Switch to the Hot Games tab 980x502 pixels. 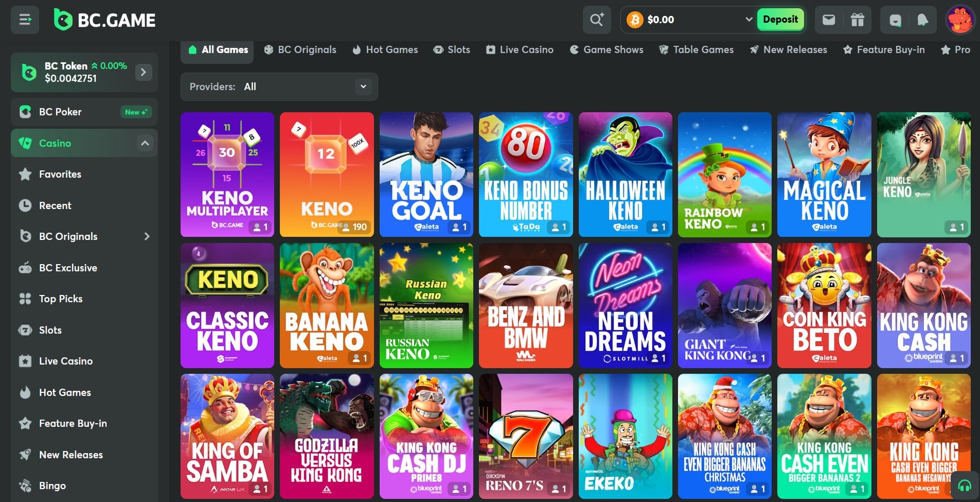pyautogui.click(x=385, y=50)
